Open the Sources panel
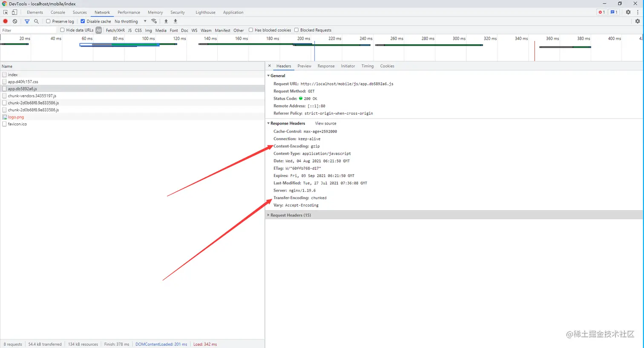Viewport: 644px width, 348px height. coord(80,12)
